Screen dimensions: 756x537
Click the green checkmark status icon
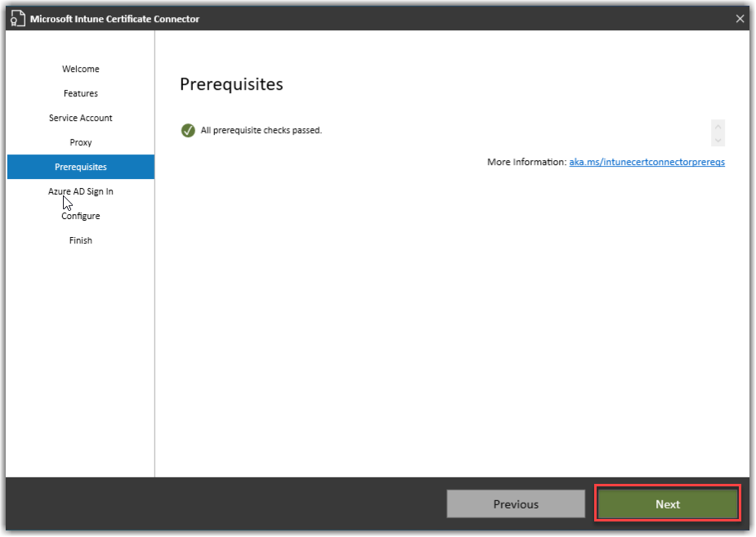188,130
